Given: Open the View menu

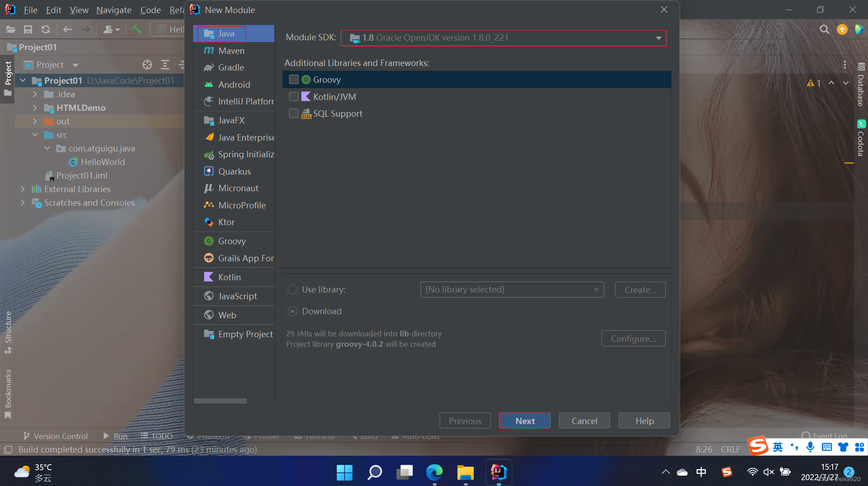Looking at the screenshot, I should (x=79, y=10).
